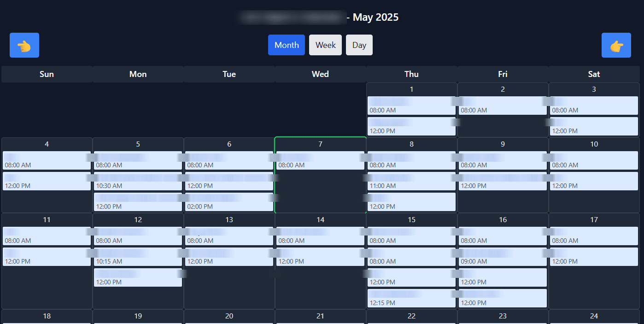Open May 5 event at 12:00 PM

(138, 202)
